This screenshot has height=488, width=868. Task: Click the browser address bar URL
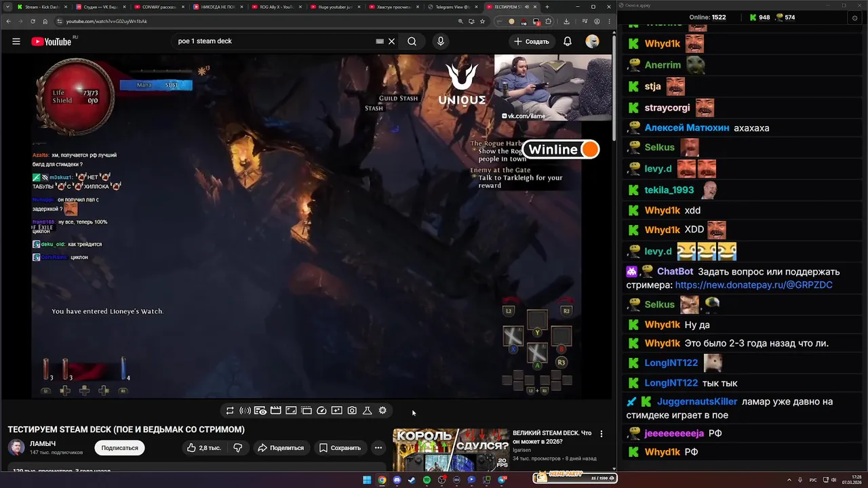coord(106,21)
